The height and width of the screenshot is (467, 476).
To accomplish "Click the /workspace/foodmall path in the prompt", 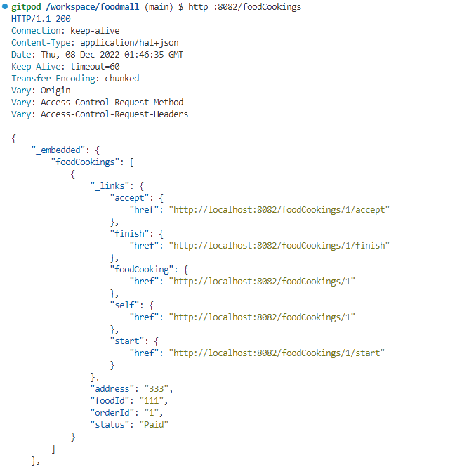I will [x=92, y=7].
